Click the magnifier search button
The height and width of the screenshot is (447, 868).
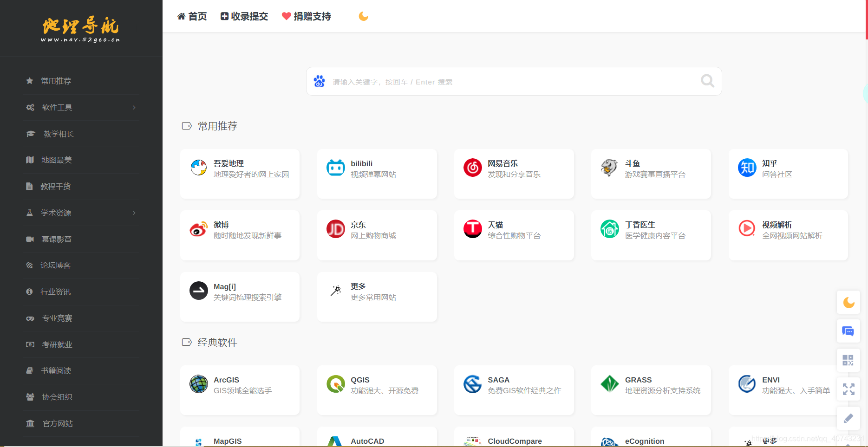pyautogui.click(x=707, y=81)
